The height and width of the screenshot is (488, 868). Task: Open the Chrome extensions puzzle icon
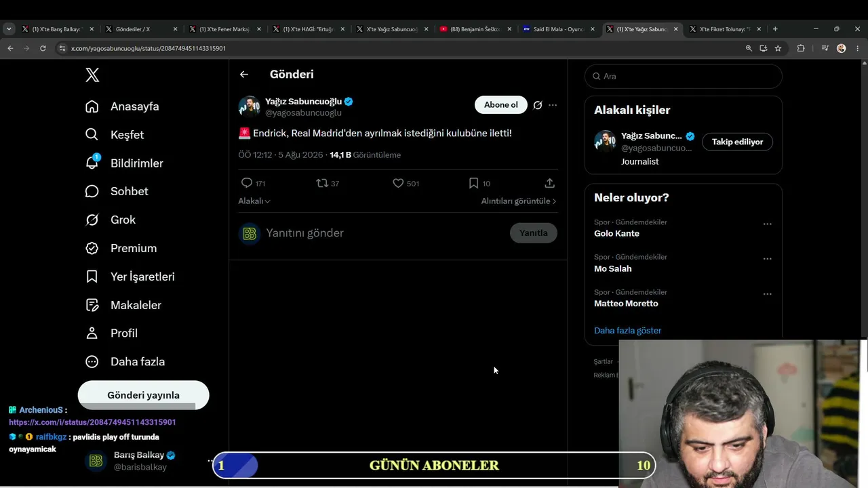(x=801, y=48)
